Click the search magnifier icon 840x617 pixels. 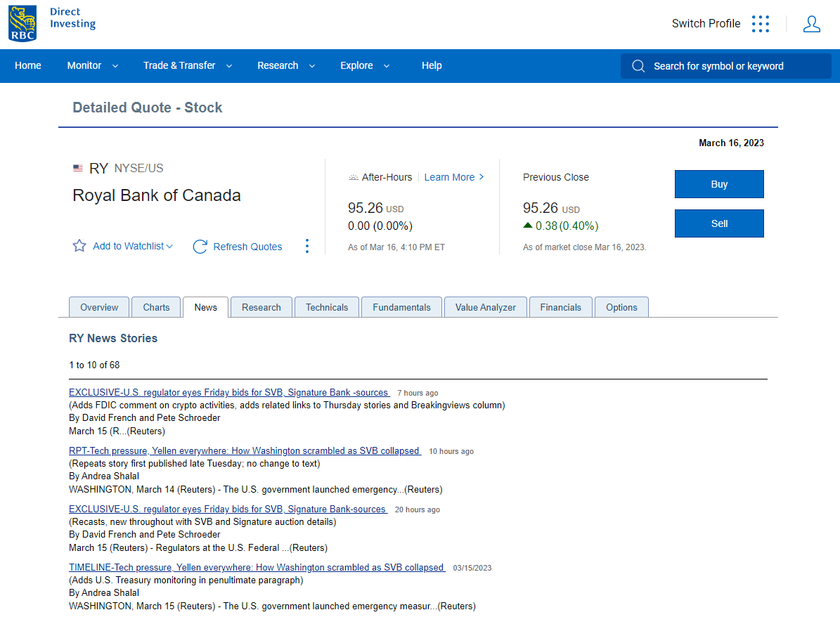pos(638,66)
